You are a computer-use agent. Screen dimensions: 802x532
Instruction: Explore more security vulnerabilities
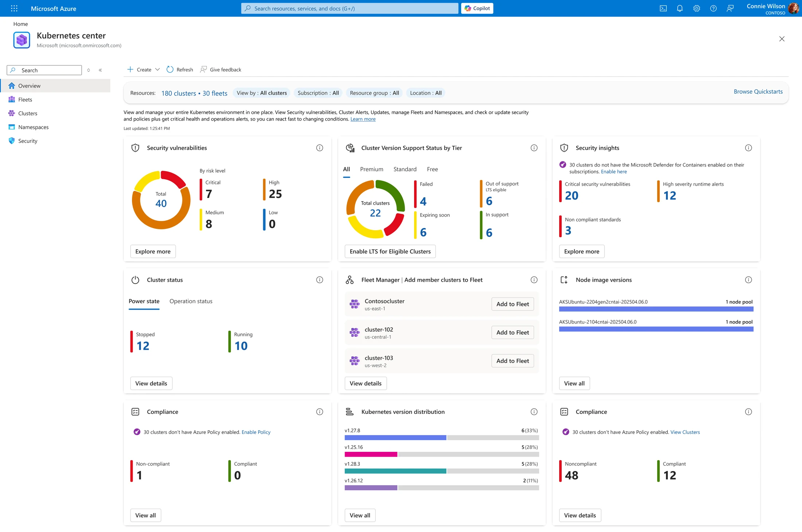(x=153, y=251)
